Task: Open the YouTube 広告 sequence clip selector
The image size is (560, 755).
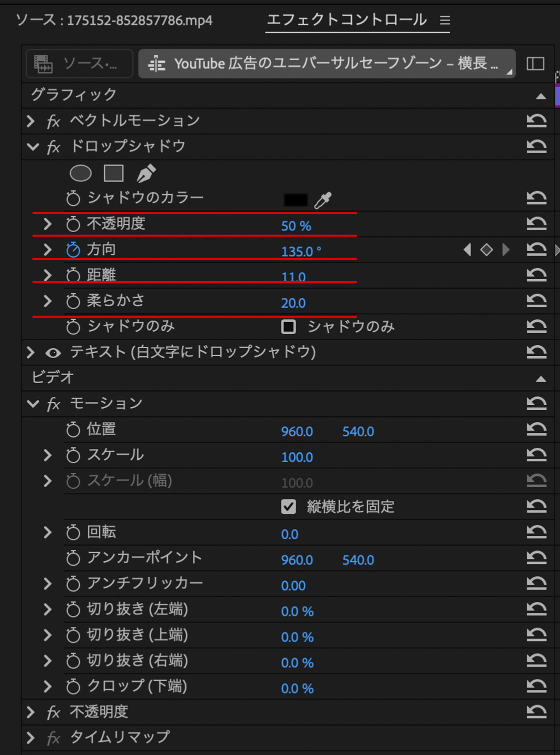Action: [326, 64]
